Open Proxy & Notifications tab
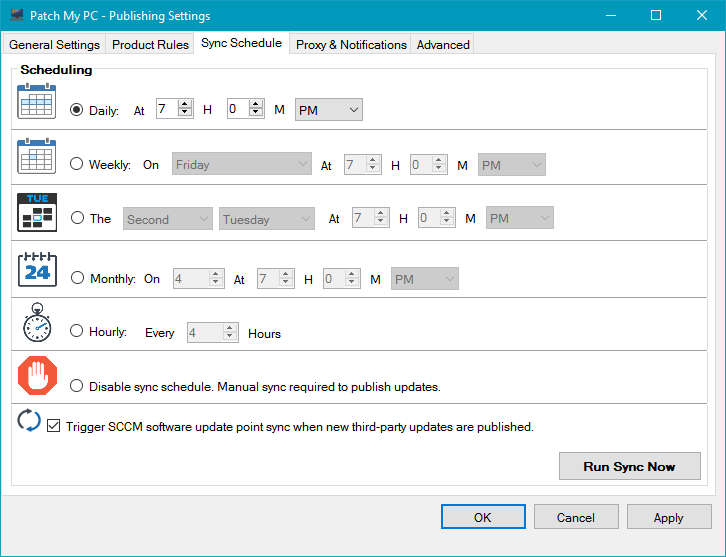 pos(351,44)
